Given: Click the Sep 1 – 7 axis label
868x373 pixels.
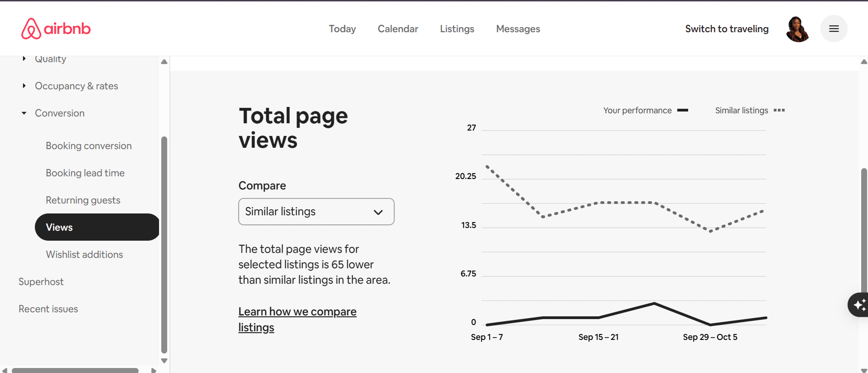Looking at the screenshot, I should pyautogui.click(x=487, y=337).
